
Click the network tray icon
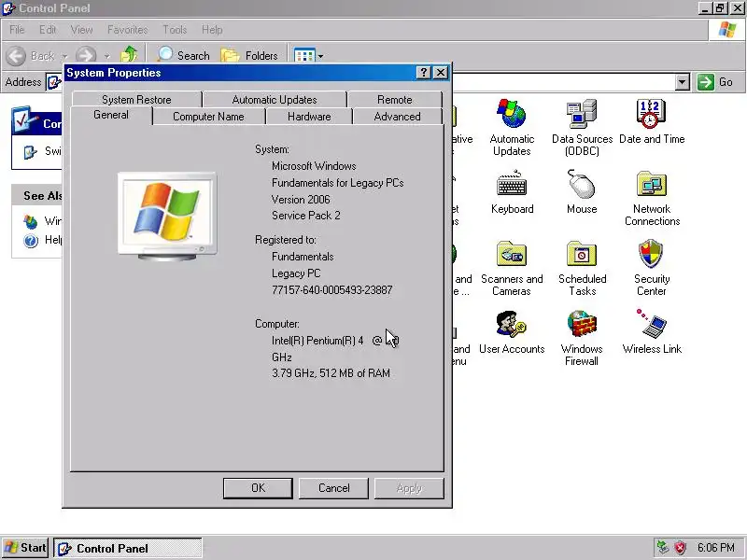click(x=663, y=548)
